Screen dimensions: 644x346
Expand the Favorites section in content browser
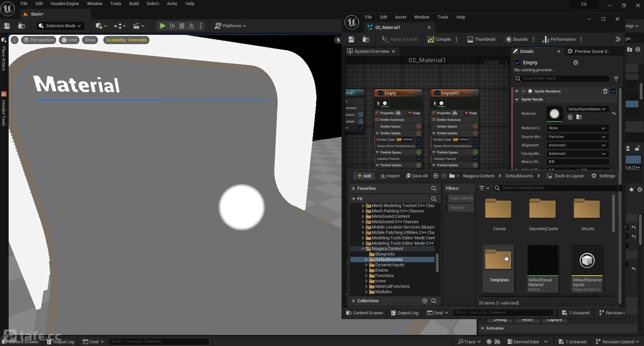(x=353, y=189)
